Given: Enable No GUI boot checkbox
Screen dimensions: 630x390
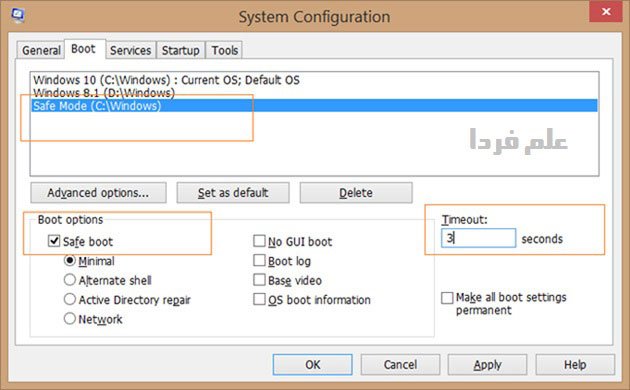Looking at the screenshot, I should pyautogui.click(x=259, y=241).
